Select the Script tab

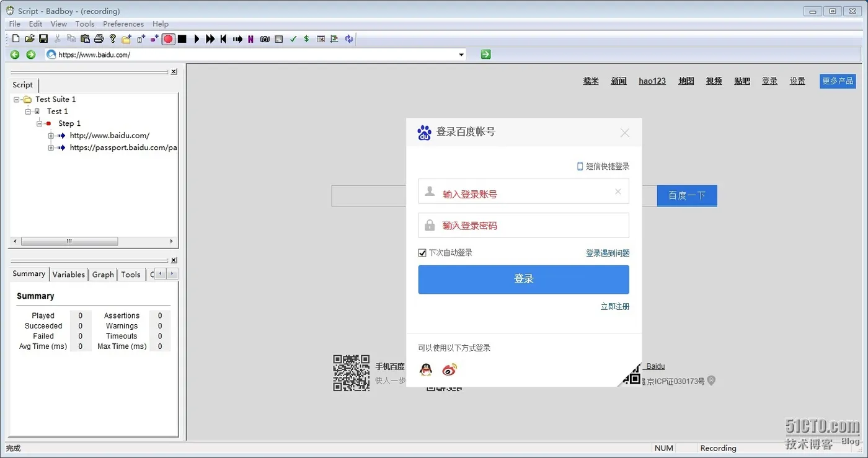(23, 85)
